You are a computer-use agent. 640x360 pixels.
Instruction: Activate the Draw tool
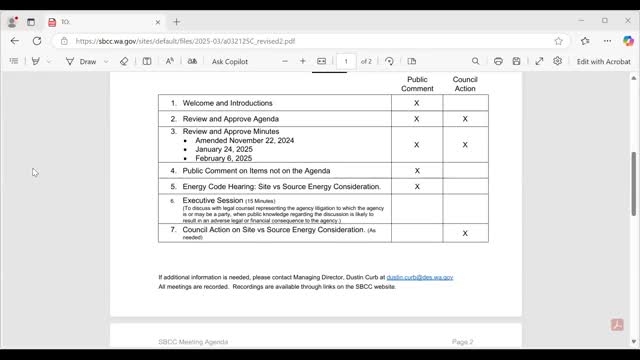(81, 62)
